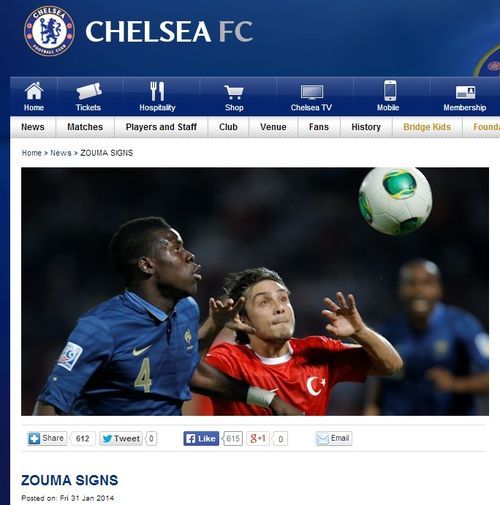Click the Home breadcrumb link
Viewport: 500px width, 505px height.
coord(32,153)
